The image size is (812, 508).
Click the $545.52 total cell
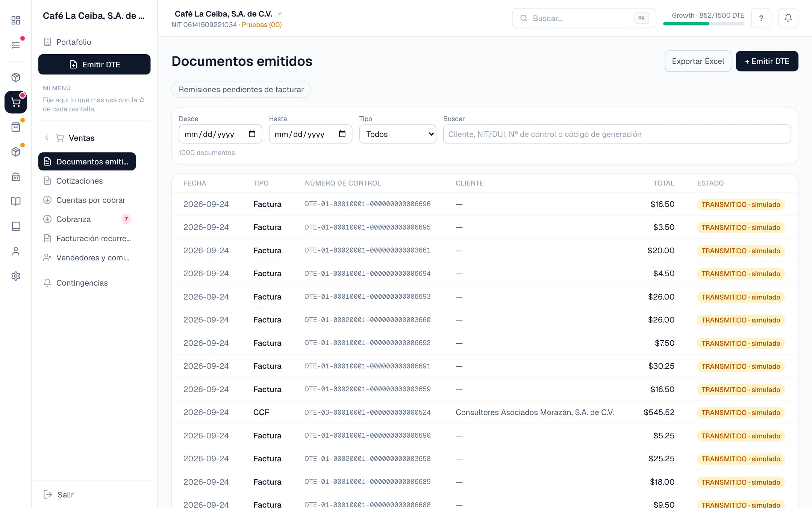tap(659, 412)
